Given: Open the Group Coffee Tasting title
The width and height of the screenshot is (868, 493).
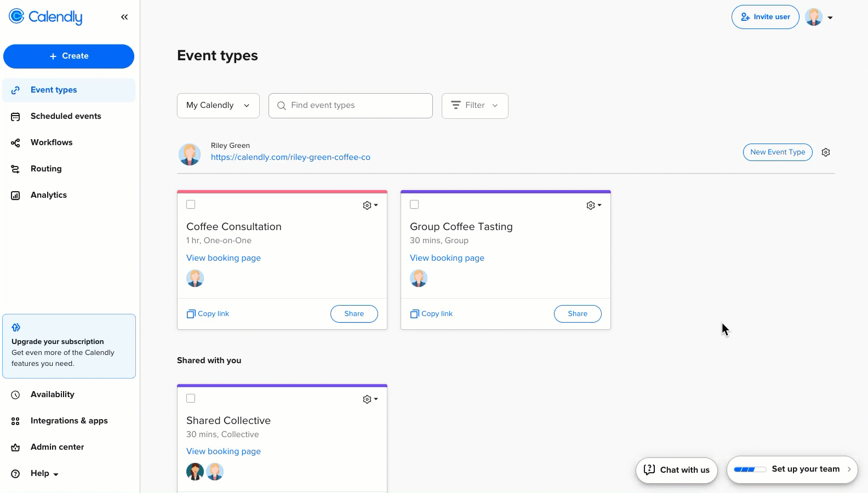Looking at the screenshot, I should (x=461, y=227).
